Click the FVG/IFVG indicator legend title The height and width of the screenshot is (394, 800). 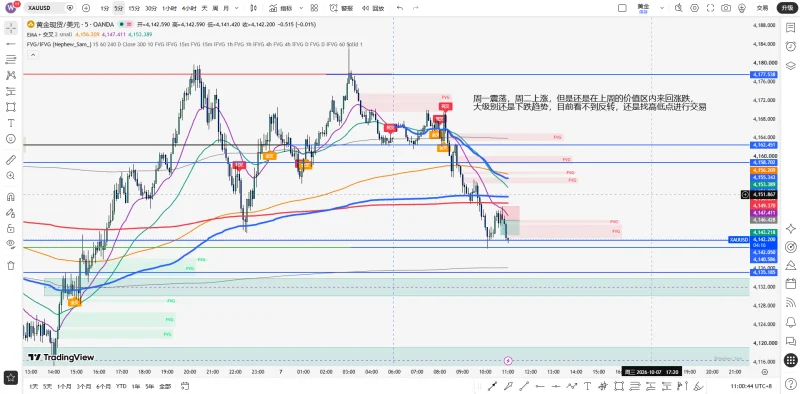click(x=59, y=44)
